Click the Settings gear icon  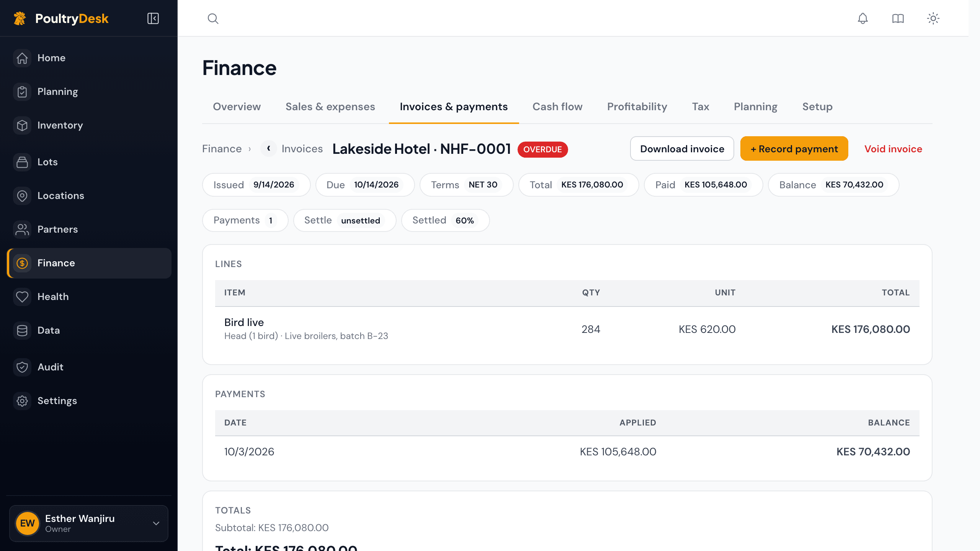(22, 401)
